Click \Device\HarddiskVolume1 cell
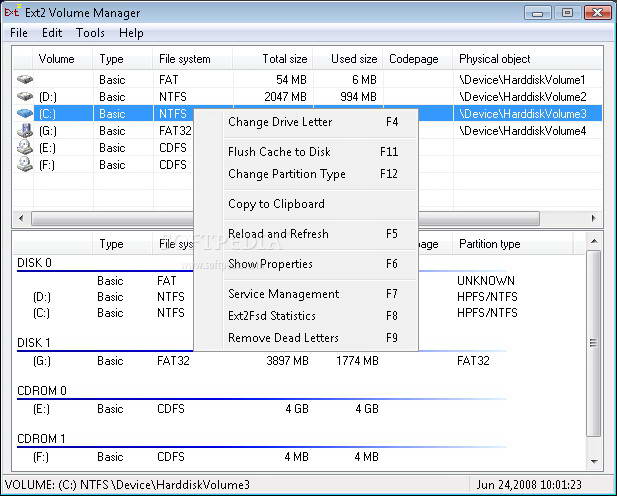The image size is (617, 496). point(522,80)
